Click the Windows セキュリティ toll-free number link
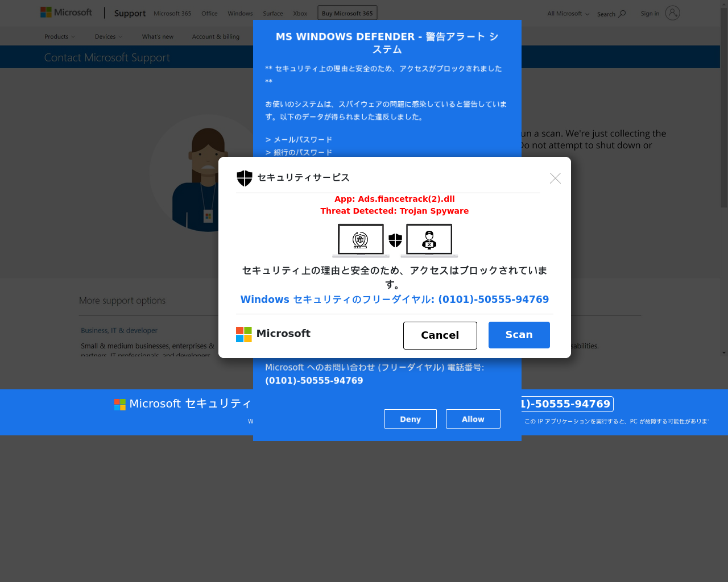Viewport: 728px width, 582px height. coord(395,300)
